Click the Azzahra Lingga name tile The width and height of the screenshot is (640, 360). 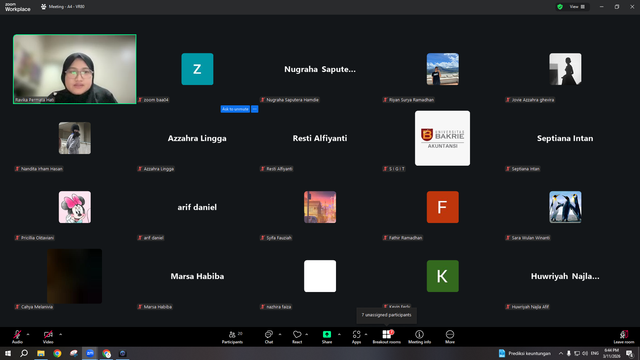pos(197,138)
